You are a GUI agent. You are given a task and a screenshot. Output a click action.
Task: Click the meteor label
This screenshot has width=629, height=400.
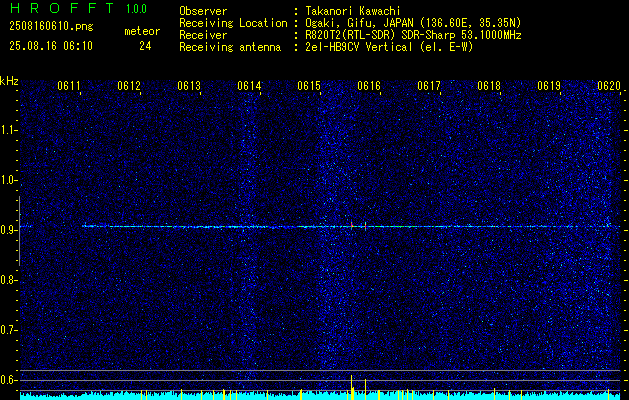coord(142,31)
